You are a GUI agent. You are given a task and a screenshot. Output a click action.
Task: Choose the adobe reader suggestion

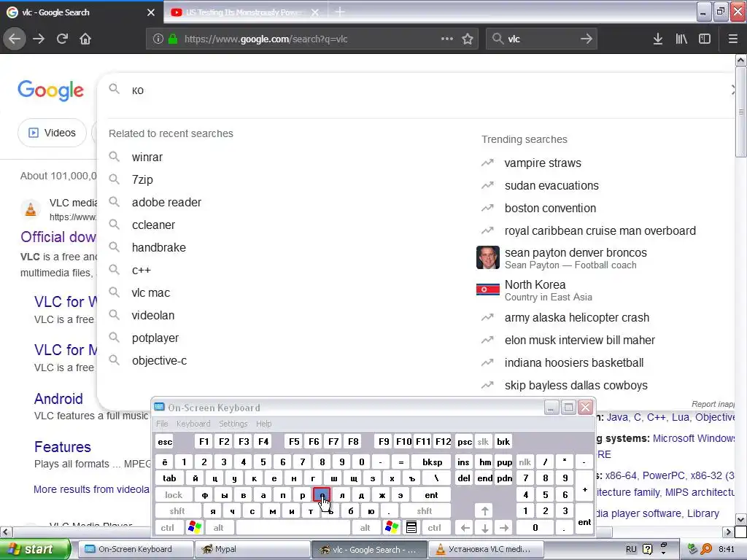pos(167,203)
